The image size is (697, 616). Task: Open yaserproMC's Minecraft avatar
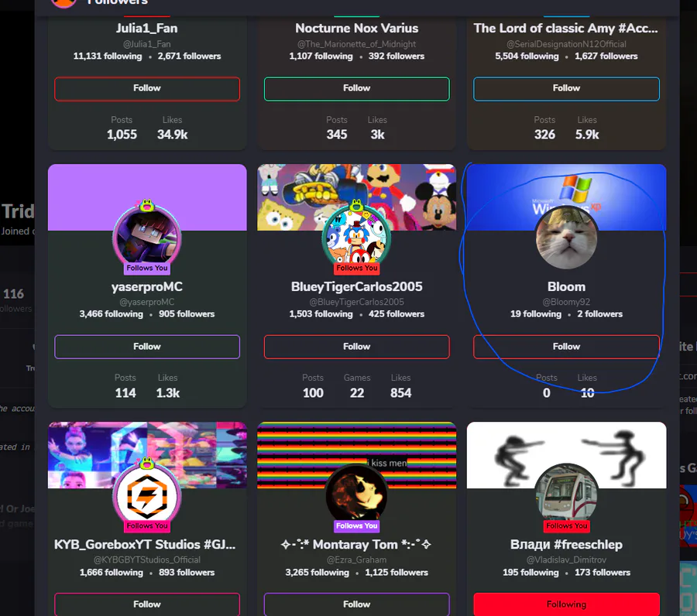click(x=146, y=238)
